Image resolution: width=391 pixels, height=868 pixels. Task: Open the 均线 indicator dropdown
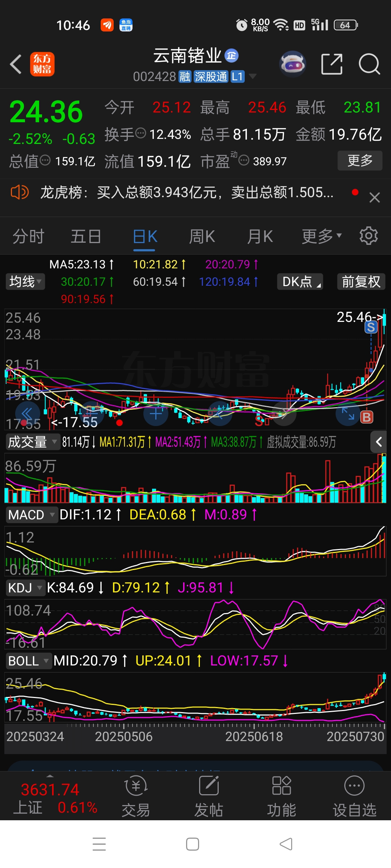pyautogui.click(x=25, y=281)
